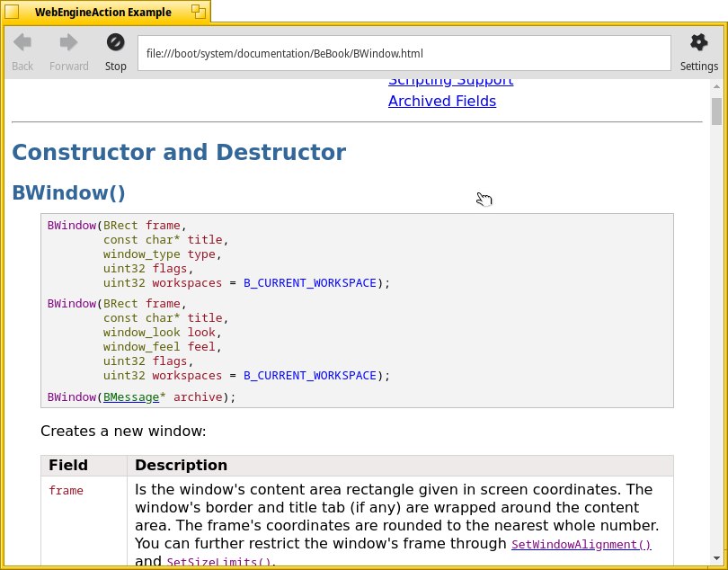Open Settings via the gear icon
Viewport: 728px width, 570px height.
(698, 43)
